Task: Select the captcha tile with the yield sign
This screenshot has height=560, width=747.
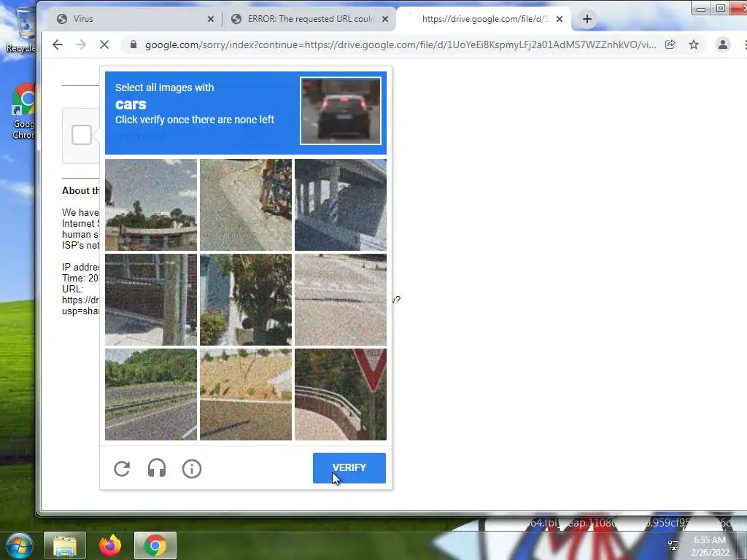Action: pyautogui.click(x=341, y=394)
